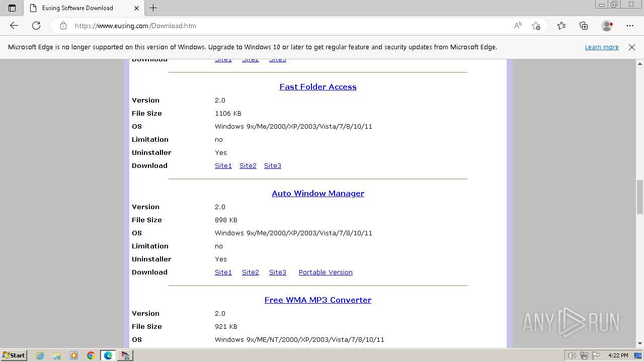This screenshot has width=644, height=362.
Task: Switch to the Microsoft Edge taskbar button
Action: pyautogui.click(x=108, y=355)
